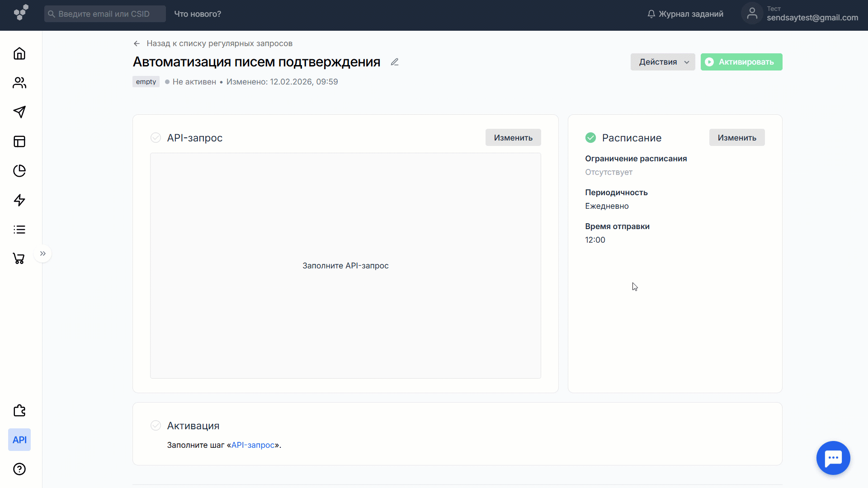The height and width of the screenshot is (488, 868).
Task: Open the Действия dropdown menu
Action: coord(662,62)
